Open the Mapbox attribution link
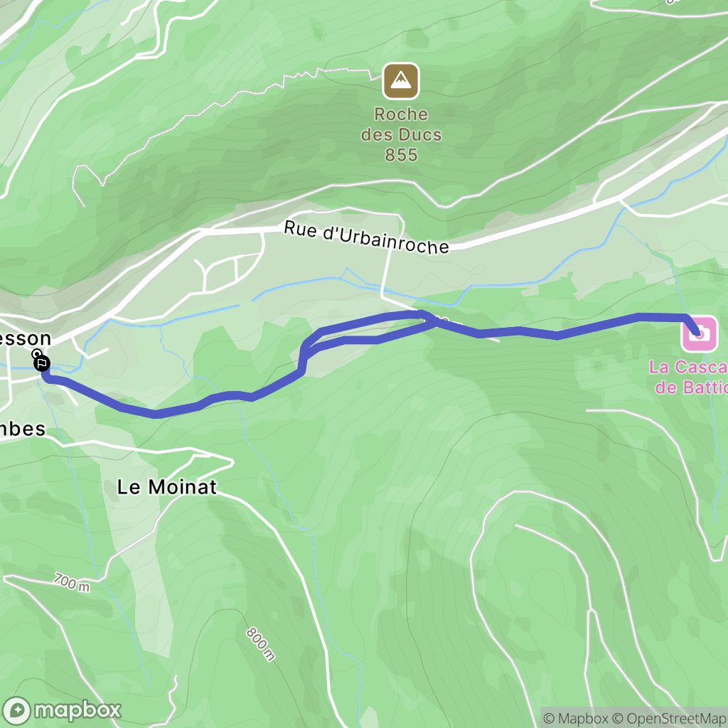The height and width of the screenshot is (728, 728). coord(575,718)
